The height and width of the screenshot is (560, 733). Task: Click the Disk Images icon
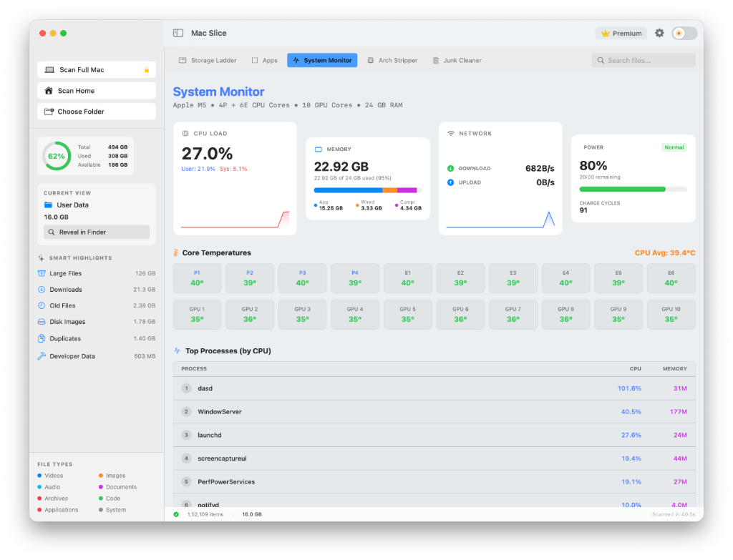point(42,322)
